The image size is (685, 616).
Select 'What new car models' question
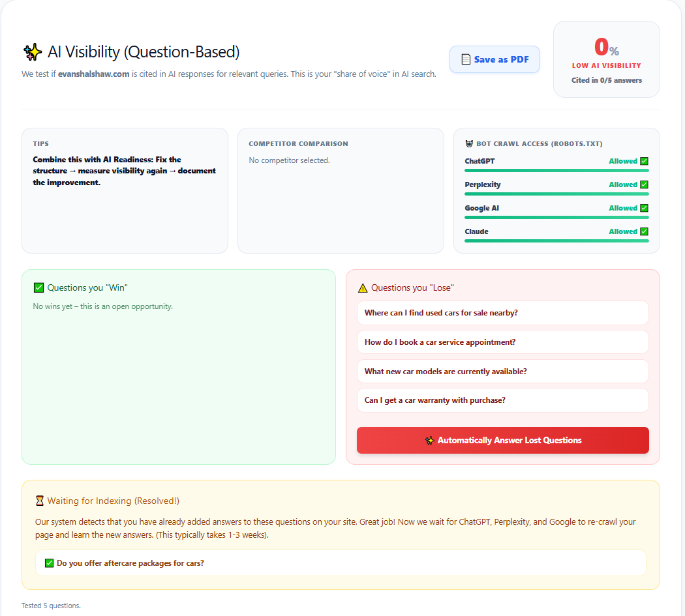(x=503, y=372)
